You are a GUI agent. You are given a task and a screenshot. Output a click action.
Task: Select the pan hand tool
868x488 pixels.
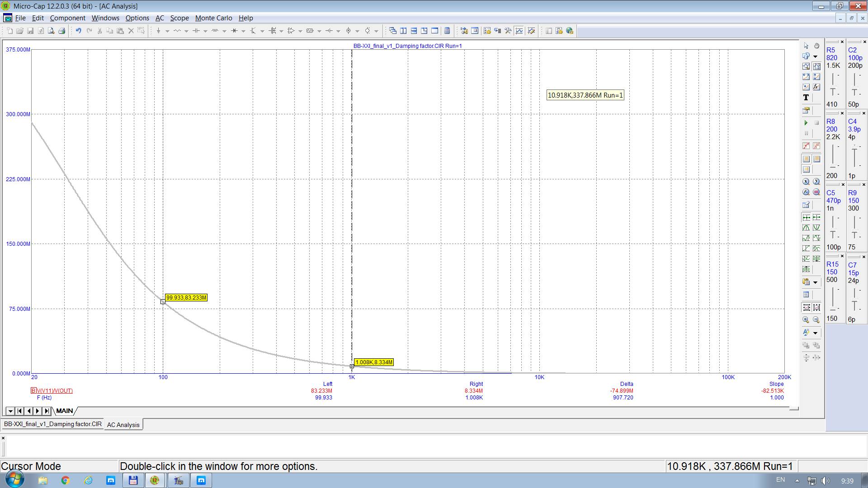(816, 46)
